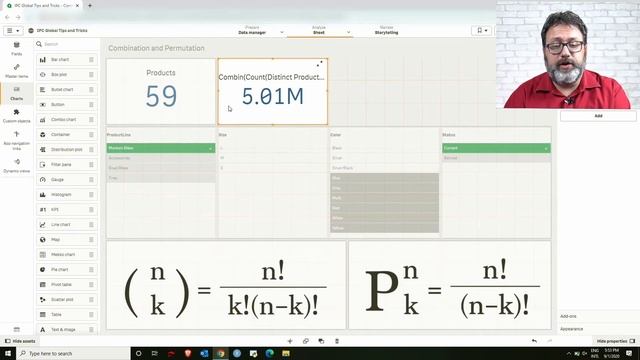Switch to the Narrate Storytelling tab
The image size is (640, 360).
coord(386,30)
